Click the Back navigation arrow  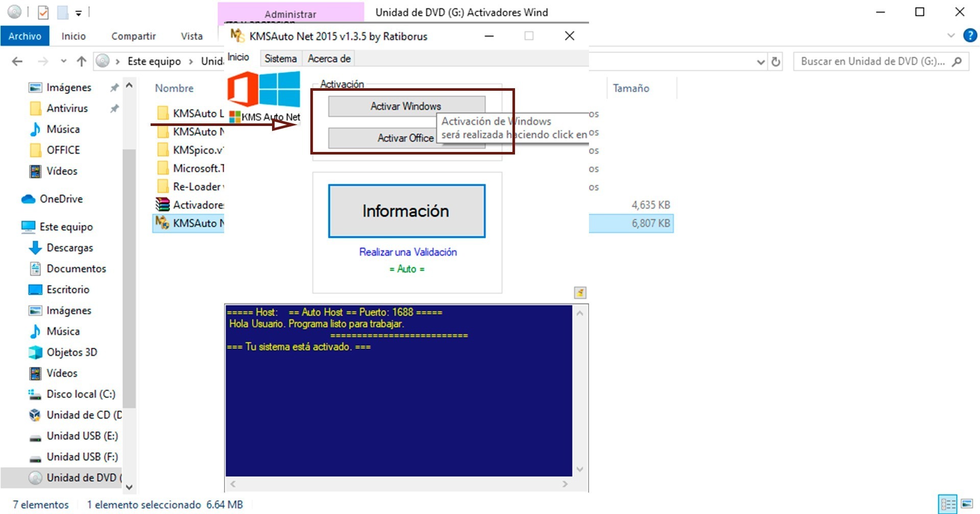coord(17,62)
